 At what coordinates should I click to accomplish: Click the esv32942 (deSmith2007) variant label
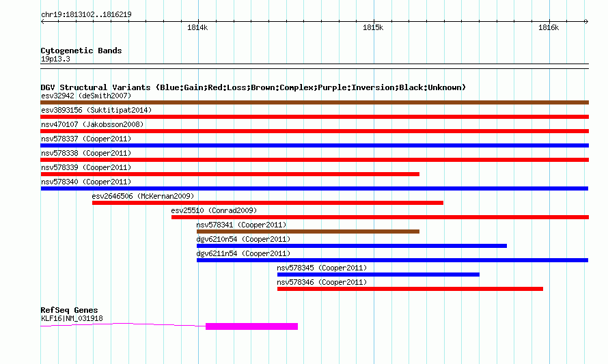point(86,96)
